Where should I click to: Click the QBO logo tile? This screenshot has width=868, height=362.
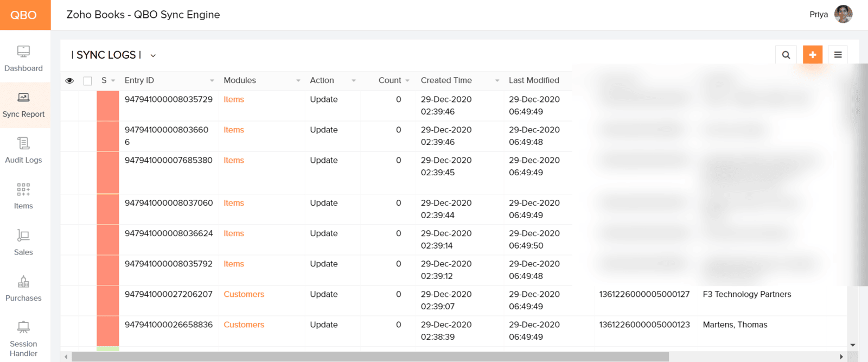coord(25,15)
